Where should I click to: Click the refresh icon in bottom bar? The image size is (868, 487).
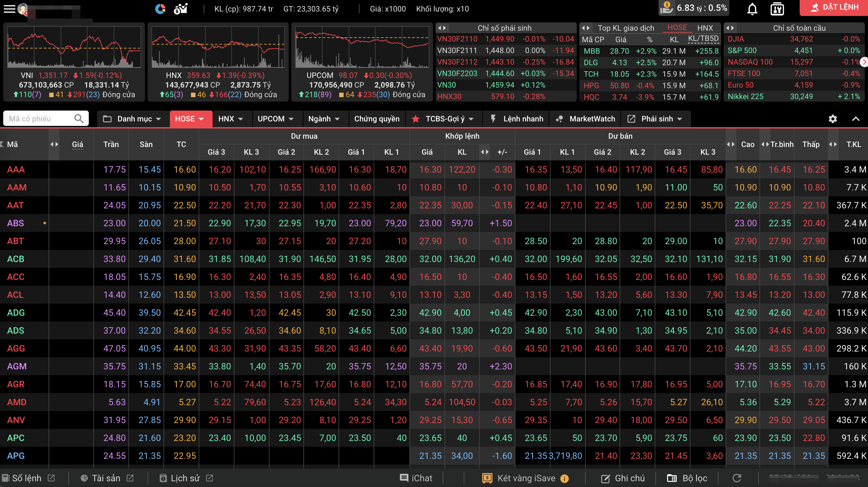pos(737,478)
